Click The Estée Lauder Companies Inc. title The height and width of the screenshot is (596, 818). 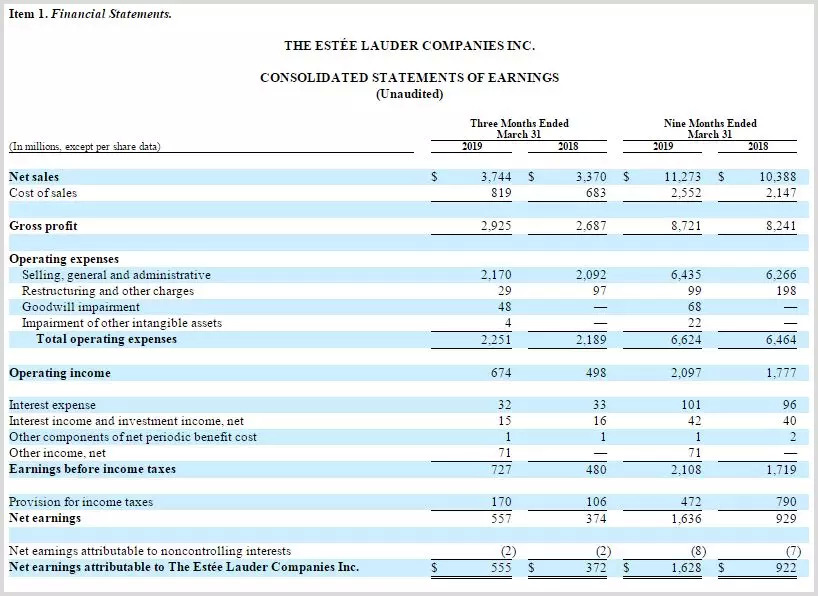point(409,46)
